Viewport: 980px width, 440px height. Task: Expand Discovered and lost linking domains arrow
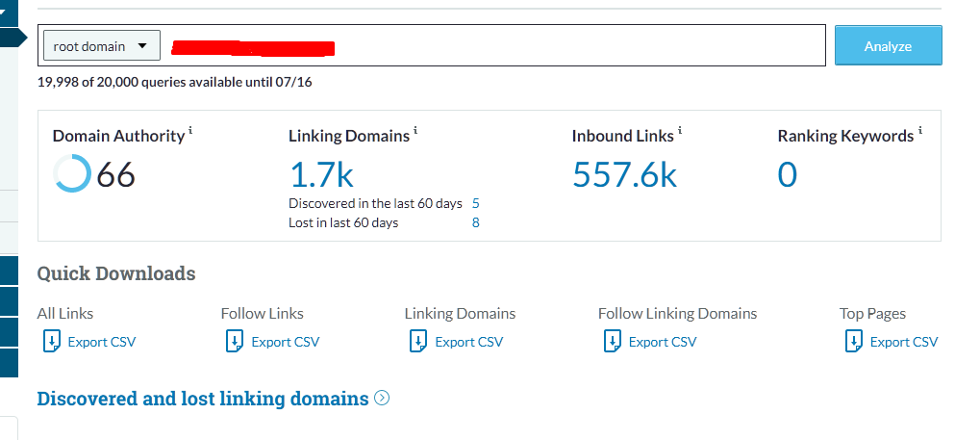(382, 398)
